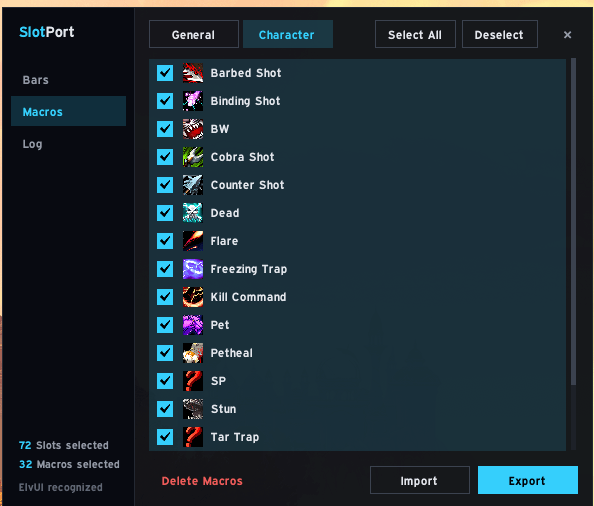Click the Tar Trap label

coord(235,437)
